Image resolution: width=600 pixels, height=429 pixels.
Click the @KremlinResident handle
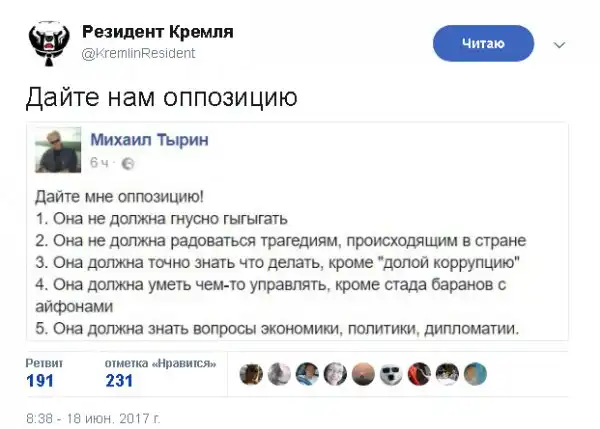138,54
